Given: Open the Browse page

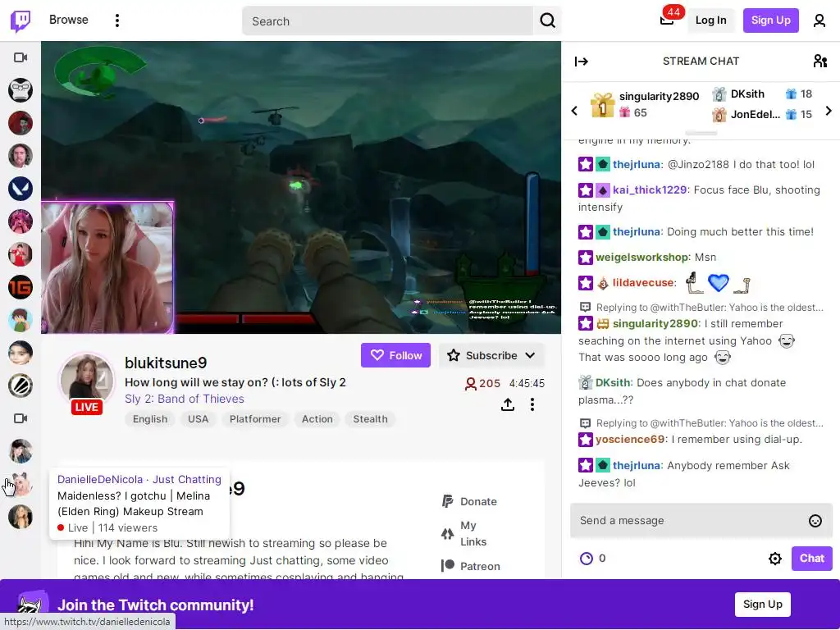Looking at the screenshot, I should 69,20.
